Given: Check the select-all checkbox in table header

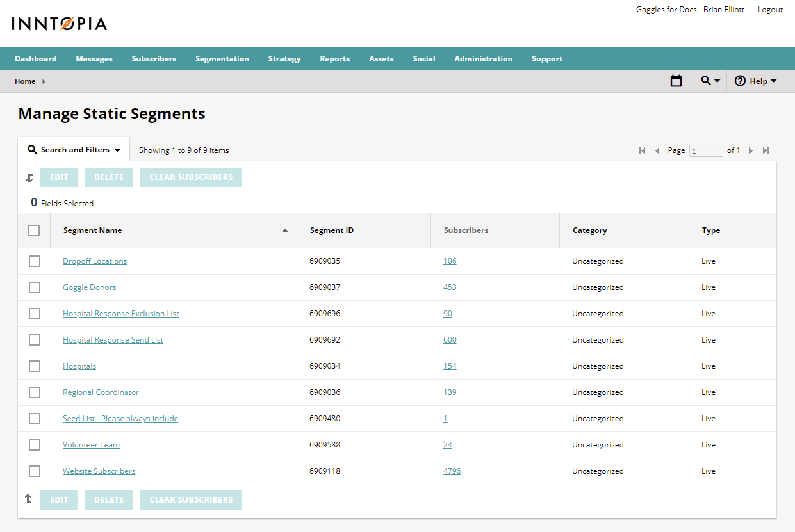Looking at the screenshot, I should [x=34, y=230].
